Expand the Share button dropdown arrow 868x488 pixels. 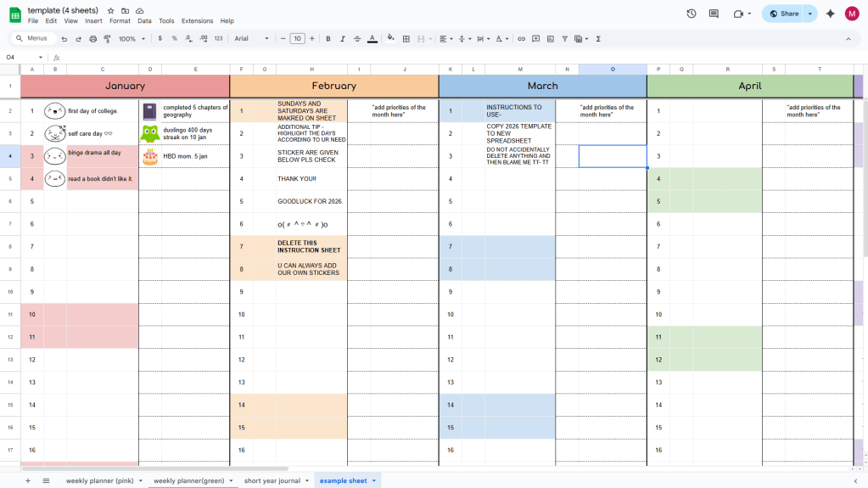(810, 14)
